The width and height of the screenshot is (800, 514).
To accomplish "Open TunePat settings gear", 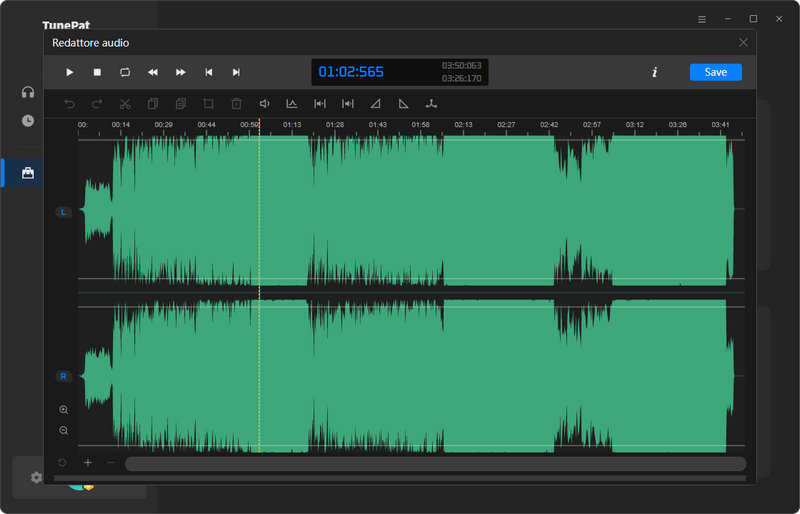I will 36,478.
